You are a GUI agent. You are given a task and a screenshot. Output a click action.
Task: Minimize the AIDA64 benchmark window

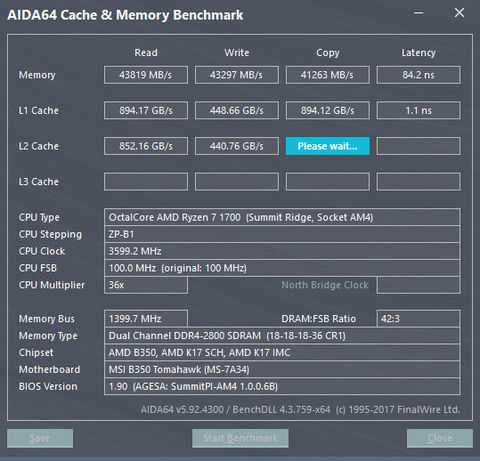tap(418, 13)
